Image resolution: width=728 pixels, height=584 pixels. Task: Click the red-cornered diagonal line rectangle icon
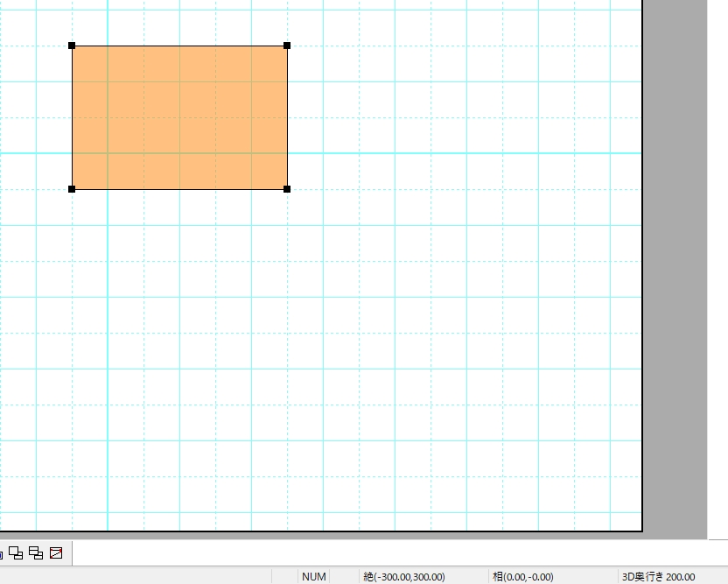pyautogui.click(x=56, y=552)
